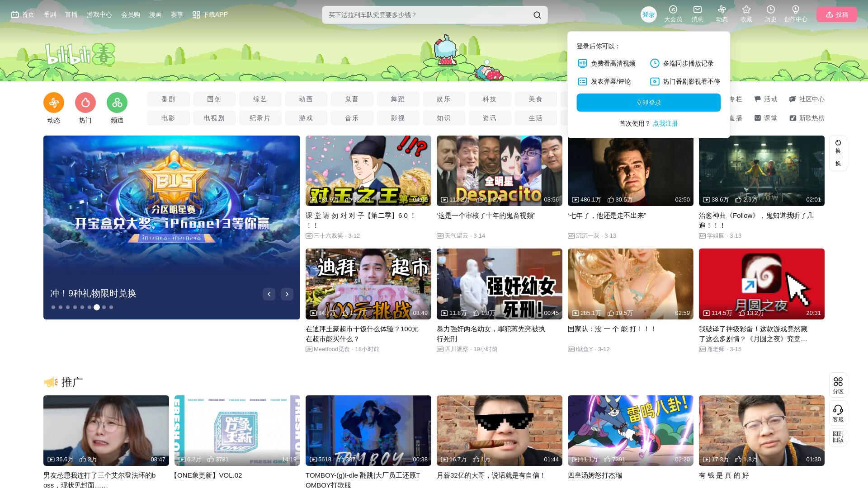Click the 投稿 upload button
This screenshot has width=868, height=488.
[x=837, y=14]
